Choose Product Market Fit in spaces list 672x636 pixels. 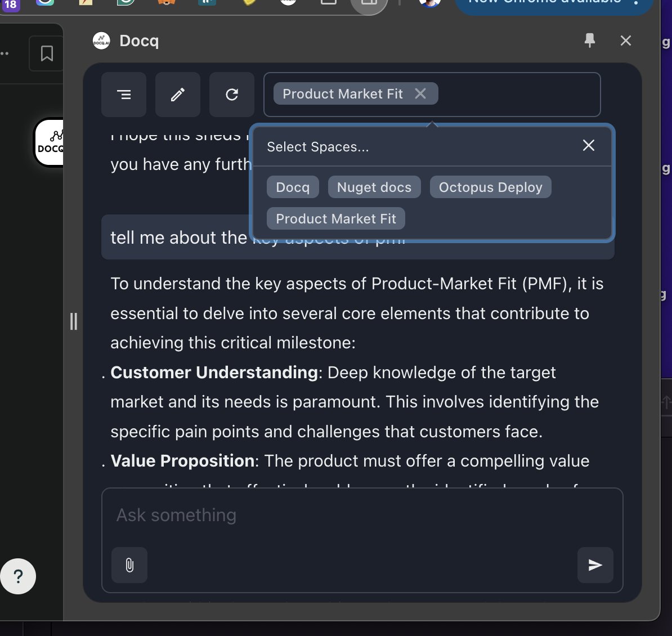335,218
